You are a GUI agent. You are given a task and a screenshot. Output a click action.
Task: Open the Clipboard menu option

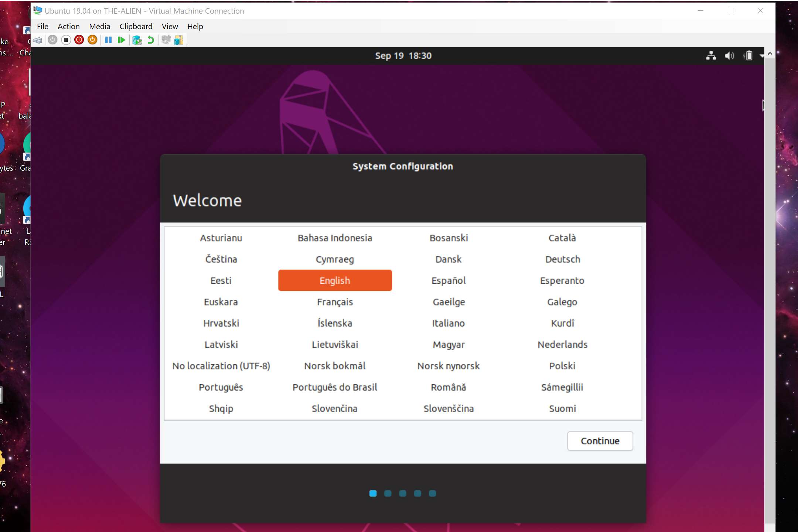pyautogui.click(x=135, y=25)
